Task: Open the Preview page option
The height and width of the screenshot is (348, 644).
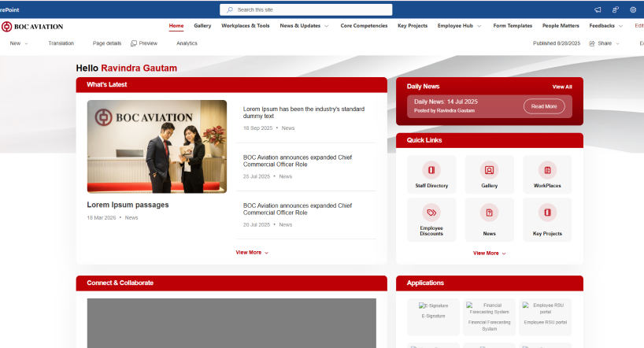Action: [x=144, y=43]
